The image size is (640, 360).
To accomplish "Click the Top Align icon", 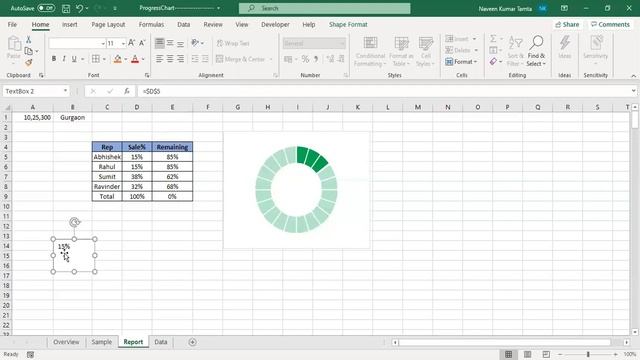I will point(160,43).
